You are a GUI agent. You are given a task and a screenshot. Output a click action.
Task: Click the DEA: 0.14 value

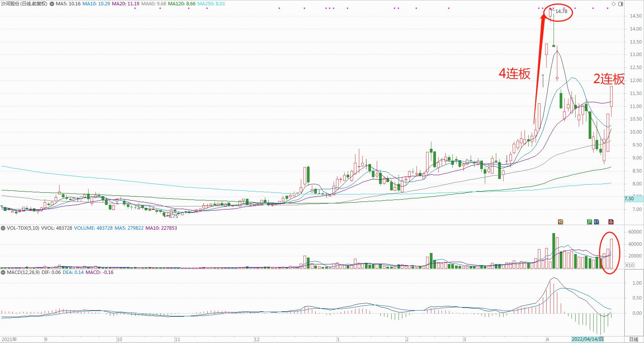(73, 272)
